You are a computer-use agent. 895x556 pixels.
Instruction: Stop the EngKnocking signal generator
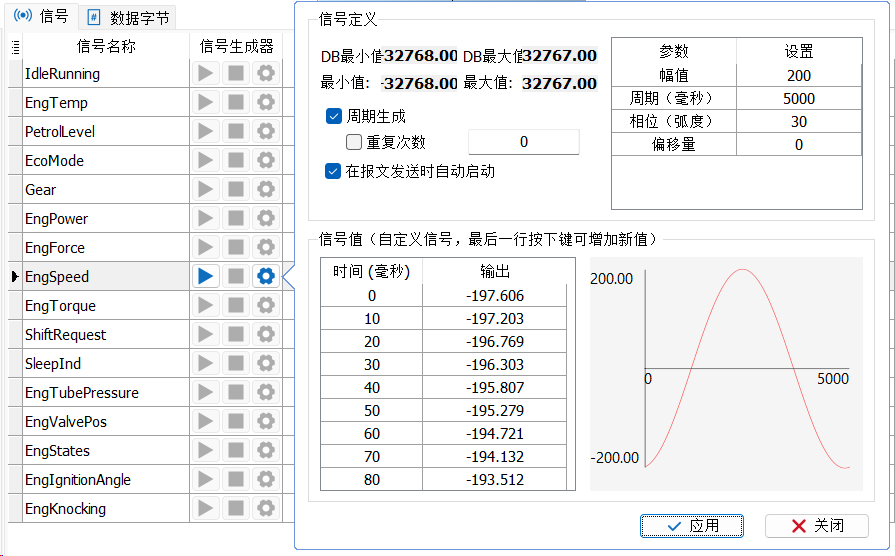pos(236,509)
